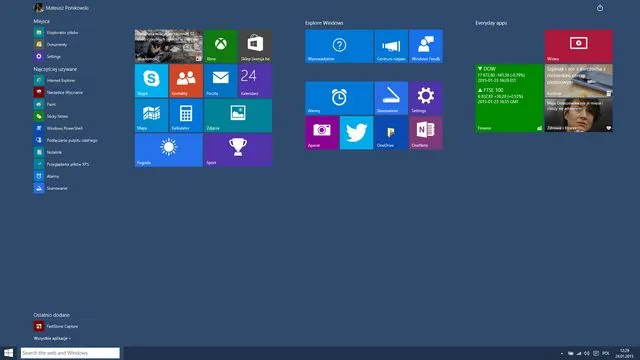640x360 pixels.
Task: Open the Poczta mail tile
Action: click(x=220, y=81)
